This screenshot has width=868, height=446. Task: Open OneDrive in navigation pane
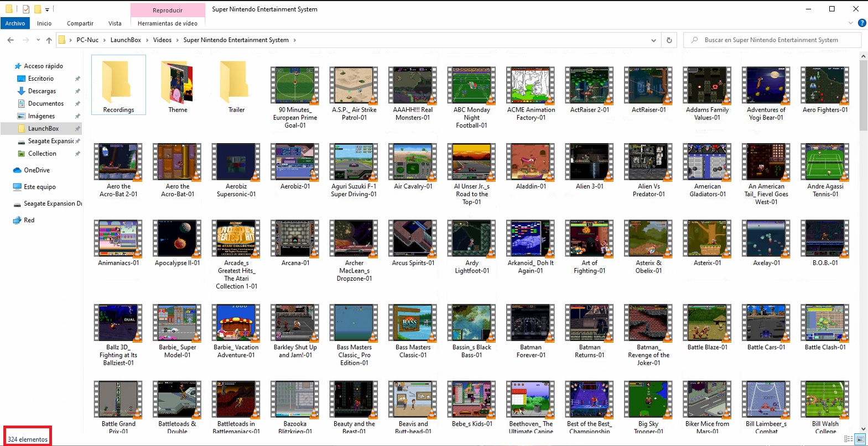click(37, 170)
